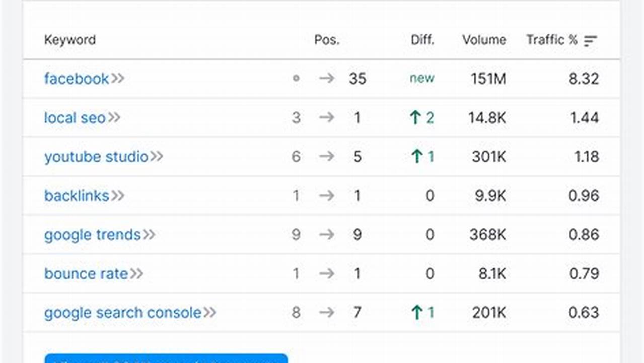Click the Pos. column header
The width and height of the screenshot is (644, 363).
[327, 40]
